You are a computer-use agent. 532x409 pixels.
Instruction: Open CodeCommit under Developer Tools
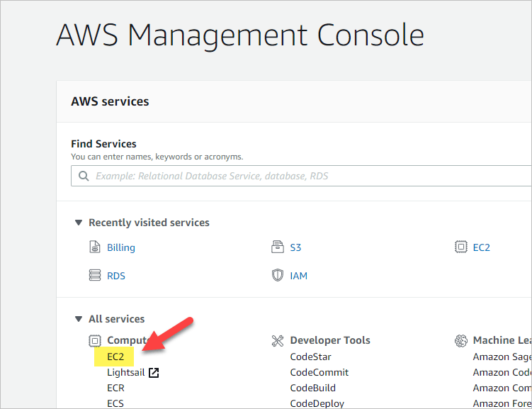pyautogui.click(x=319, y=372)
